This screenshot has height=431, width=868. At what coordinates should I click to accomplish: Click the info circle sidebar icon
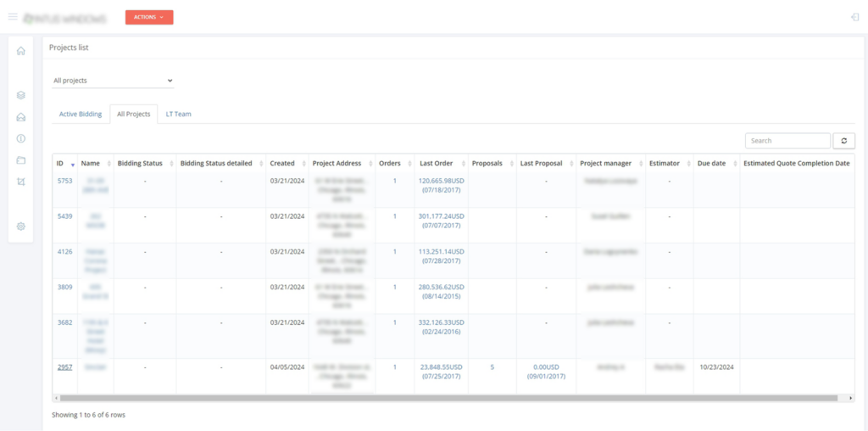(x=21, y=138)
